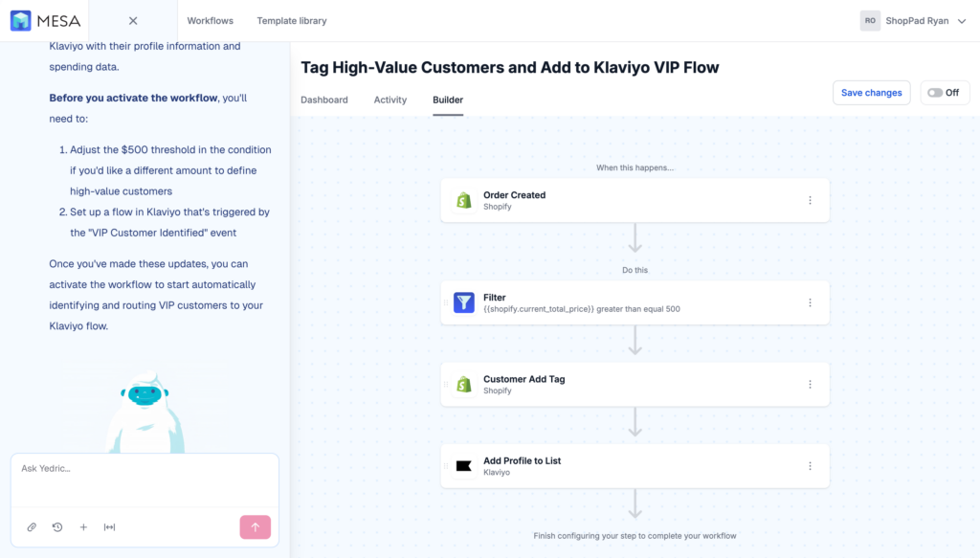Toggle the workflow Off switch
The image size is (980, 558).
(x=944, y=93)
